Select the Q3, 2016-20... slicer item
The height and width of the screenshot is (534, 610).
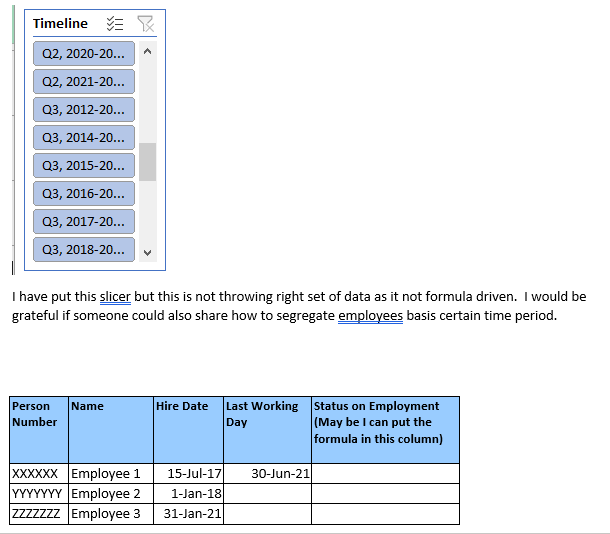coord(84,194)
